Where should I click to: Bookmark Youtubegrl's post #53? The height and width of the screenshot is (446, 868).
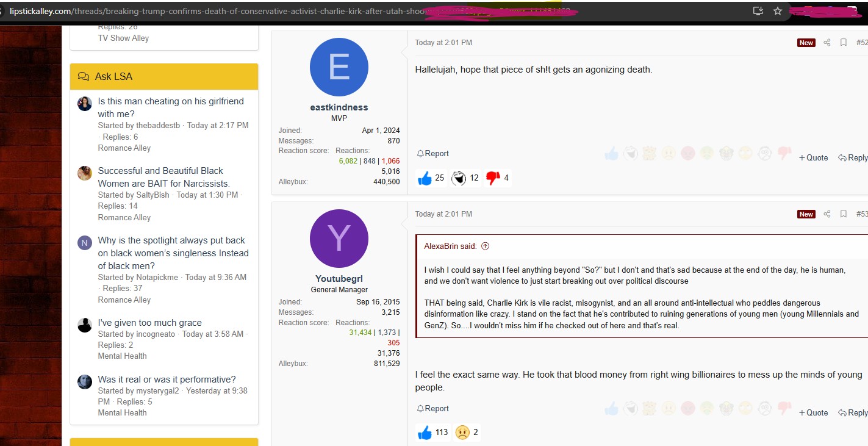pyautogui.click(x=844, y=214)
